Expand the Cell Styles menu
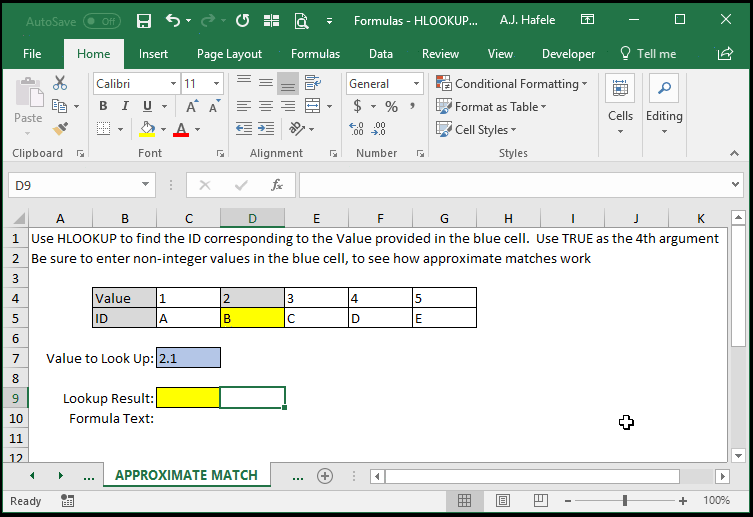753x517 pixels. pyautogui.click(x=476, y=130)
